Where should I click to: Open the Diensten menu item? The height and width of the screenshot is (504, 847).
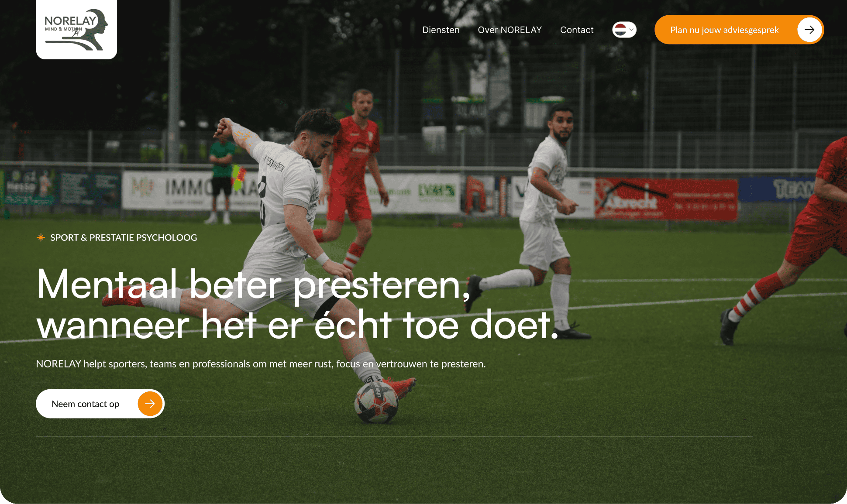[x=441, y=30]
